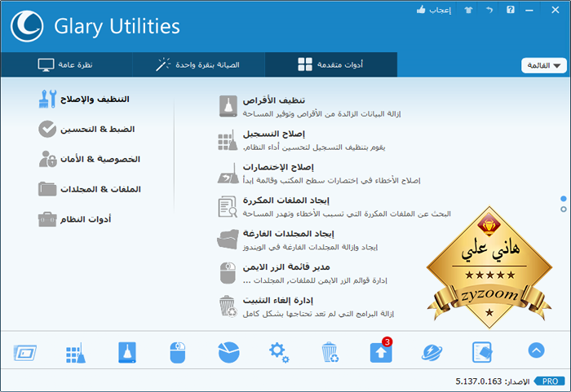Open the القائمة dropdown menu

tap(544, 65)
